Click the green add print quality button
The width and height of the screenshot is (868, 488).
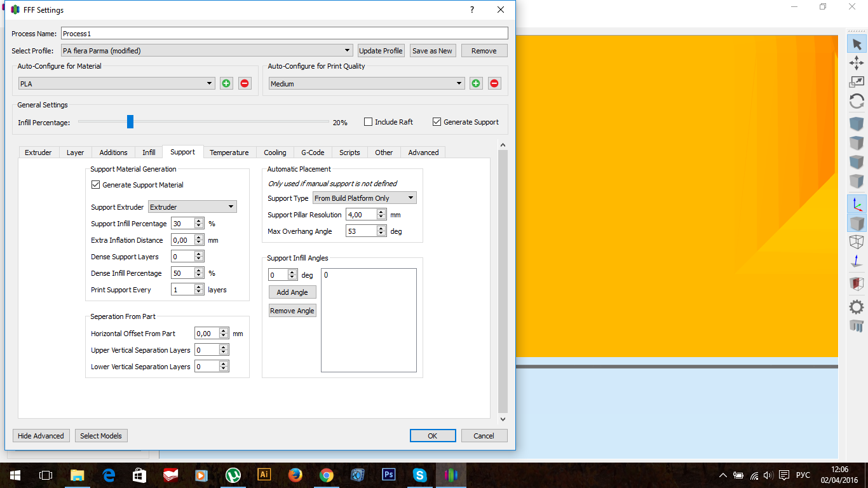click(476, 83)
